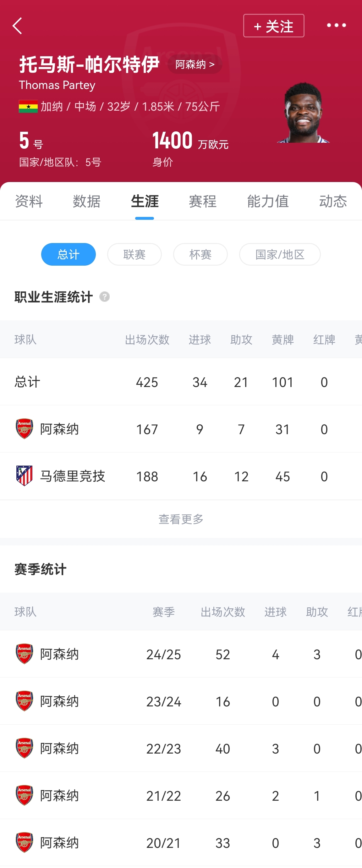
Task: Open the three-dot more options menu
Action: 336,25
